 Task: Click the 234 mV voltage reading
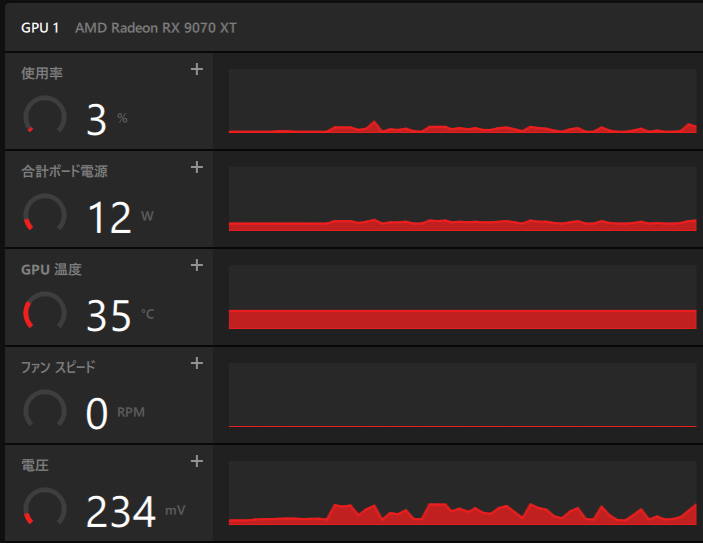(135, 511)
